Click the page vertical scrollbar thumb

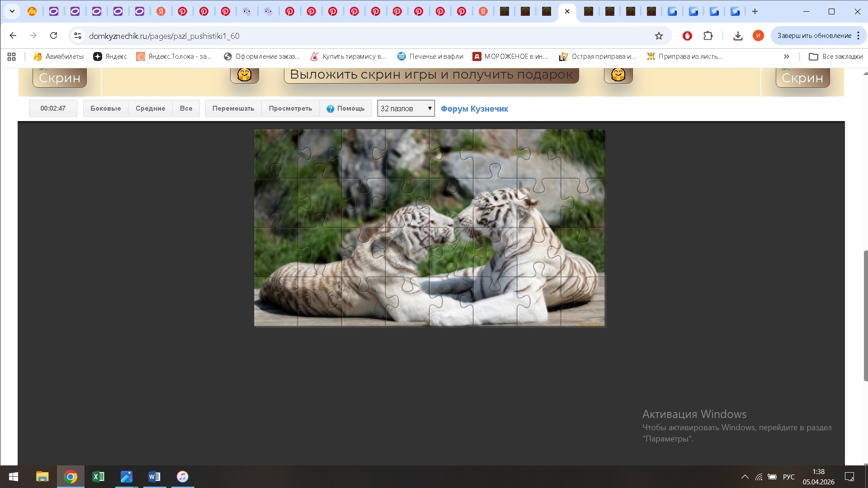tap(865, 316)
